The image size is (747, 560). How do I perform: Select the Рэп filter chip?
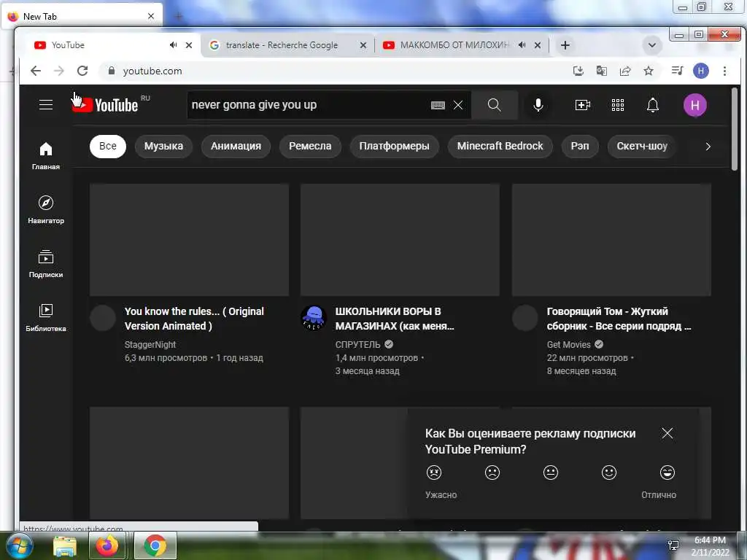pos(580,146)
